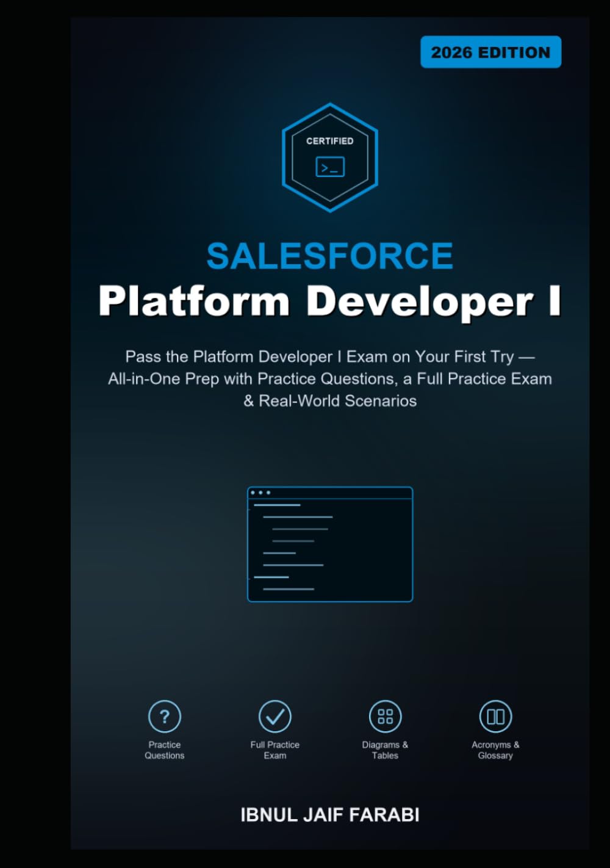Click the '& Real-World Scenarios' text line
This screenshot has width=610, height=868.
point(330,401)
